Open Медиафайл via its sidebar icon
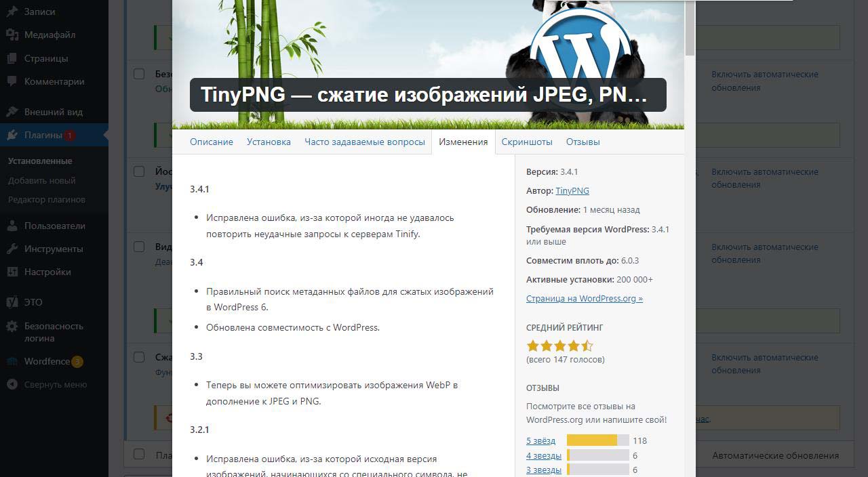This screenshot has height=477, width=868. 12,35
